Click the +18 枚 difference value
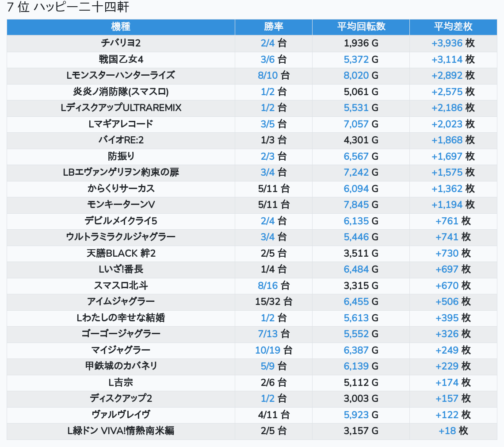Image resolution: width=504 pixels, height=447 pixels. pyautogui.click(x=453, y=431)
